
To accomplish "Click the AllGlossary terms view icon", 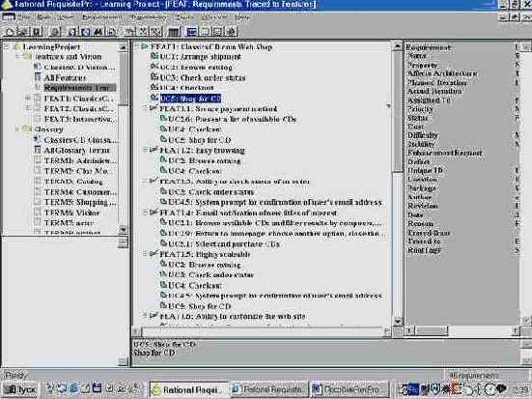I will pyautogui.click(x=38, y=150).
